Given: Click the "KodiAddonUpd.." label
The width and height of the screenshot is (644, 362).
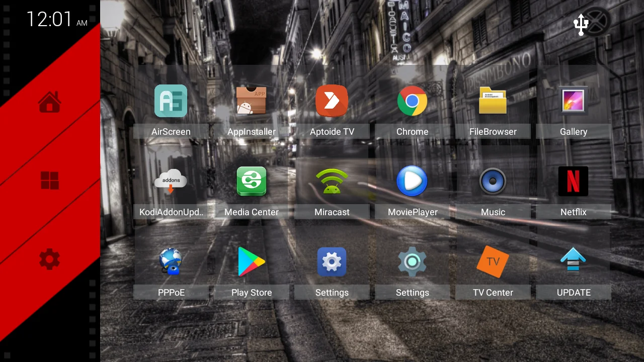Looking at the screenshot, I should (171, 212).
